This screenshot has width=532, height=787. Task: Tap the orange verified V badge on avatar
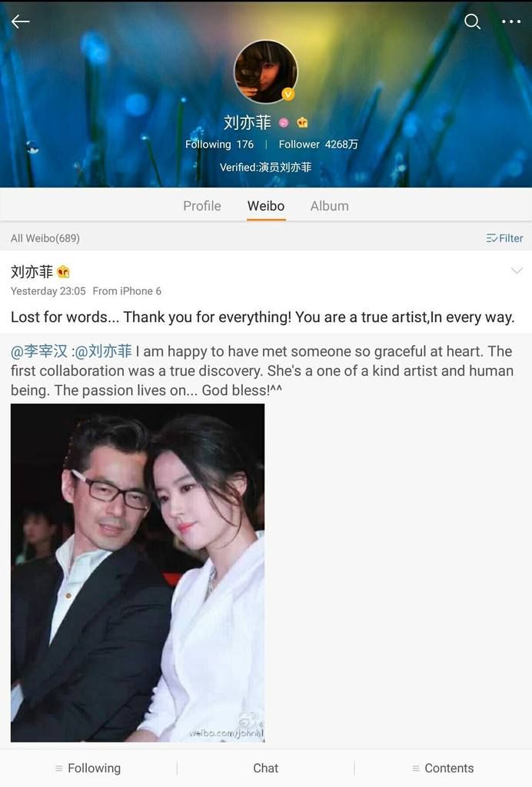point(288,94)
